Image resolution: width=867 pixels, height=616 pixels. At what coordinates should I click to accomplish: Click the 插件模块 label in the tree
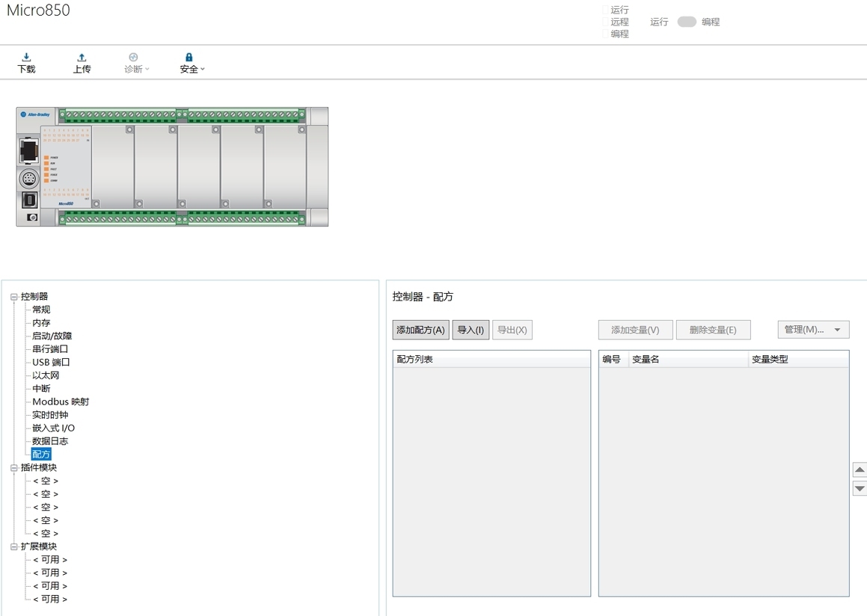click(x=39, y=468)
